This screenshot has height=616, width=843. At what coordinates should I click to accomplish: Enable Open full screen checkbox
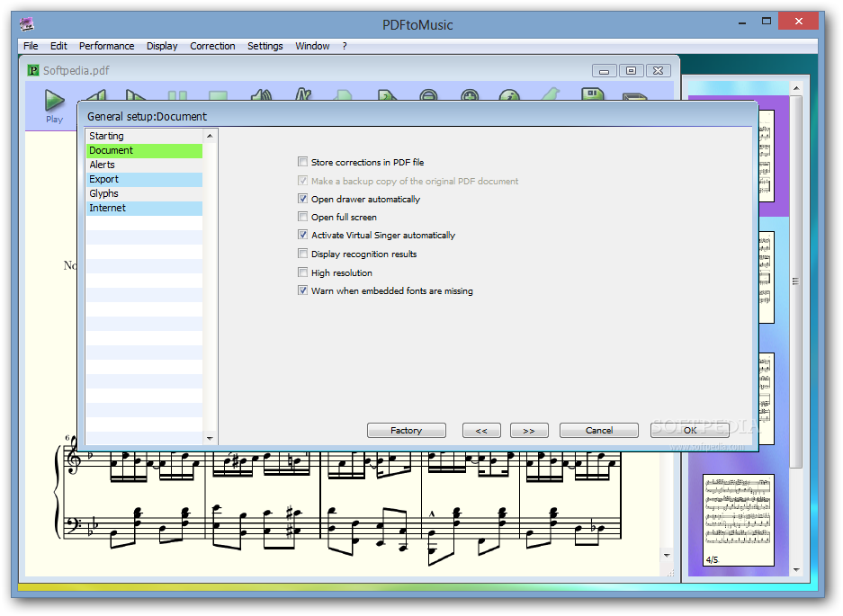click(x=302, y=217)
